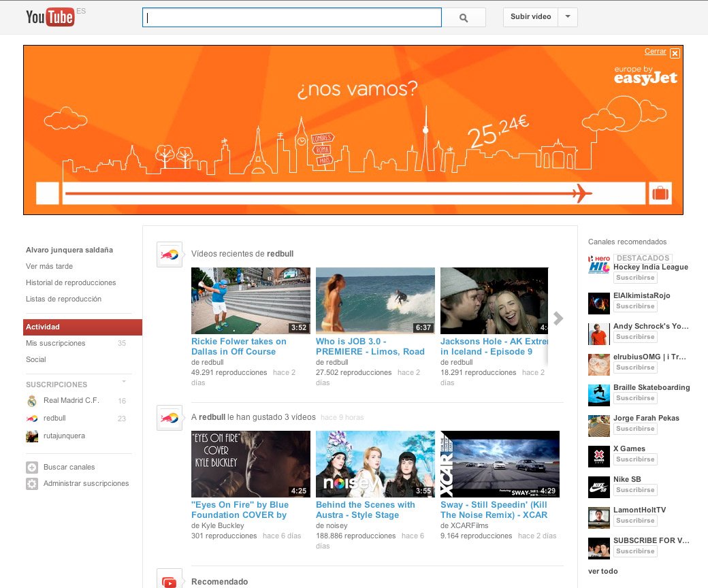Screen dimensions: 708x588
Task: Click the Subir vídeo button
Action: tap(530, 17)
